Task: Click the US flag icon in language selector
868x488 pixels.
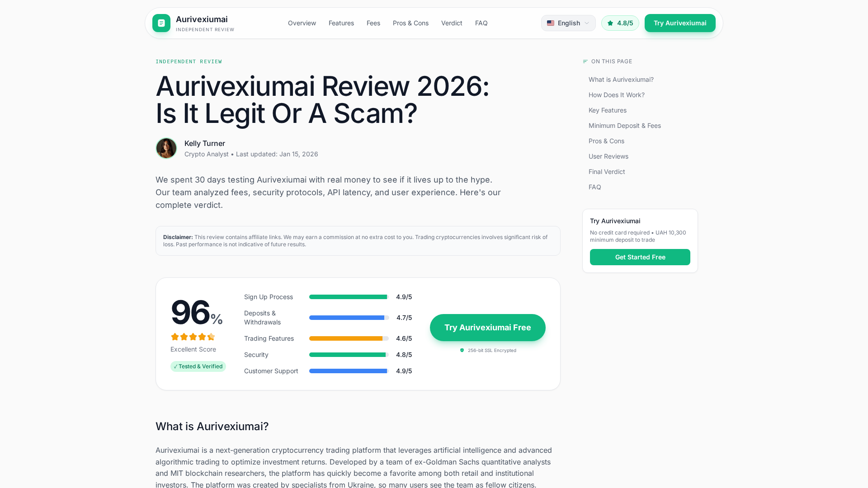Action: point(551,23)
